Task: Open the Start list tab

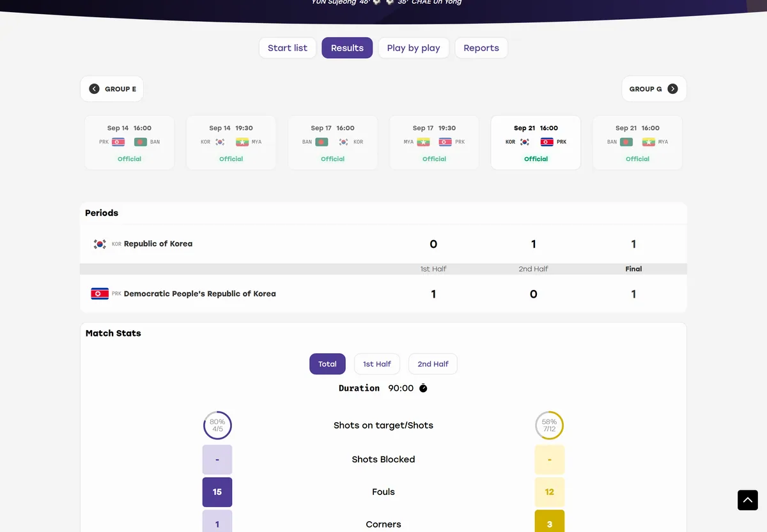Action: pyautogui.click(x=288, y=48)
